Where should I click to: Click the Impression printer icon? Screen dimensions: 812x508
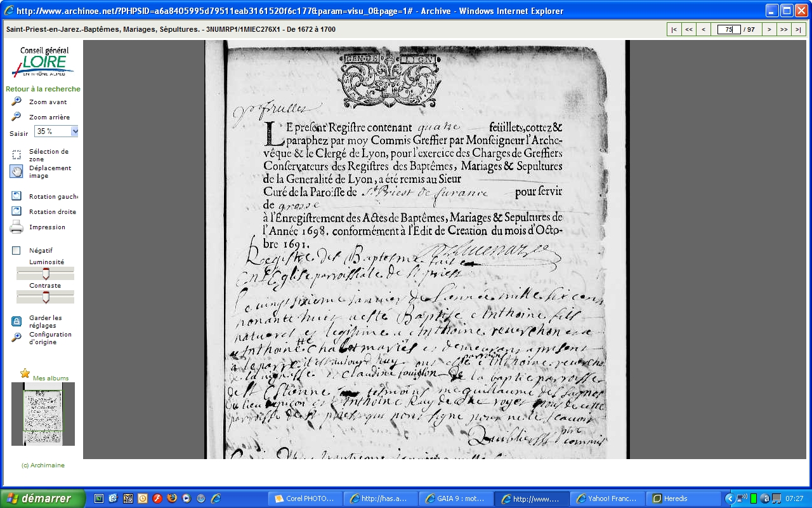coord(16,227)
